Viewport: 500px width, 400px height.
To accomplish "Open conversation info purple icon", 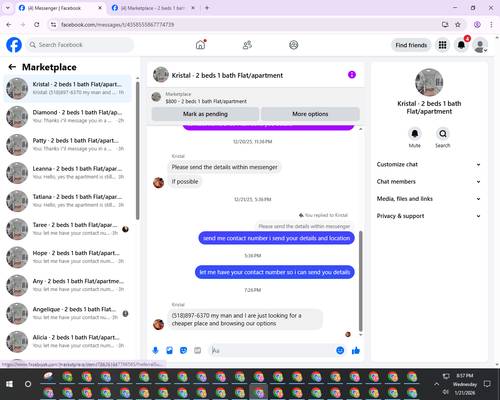I will (352, 75).
